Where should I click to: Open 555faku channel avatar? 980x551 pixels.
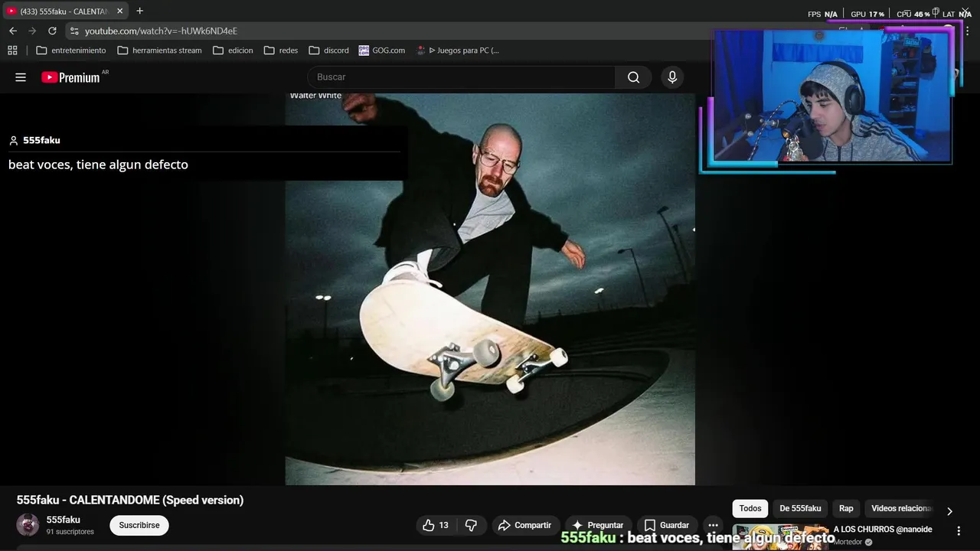coord(28,525)
